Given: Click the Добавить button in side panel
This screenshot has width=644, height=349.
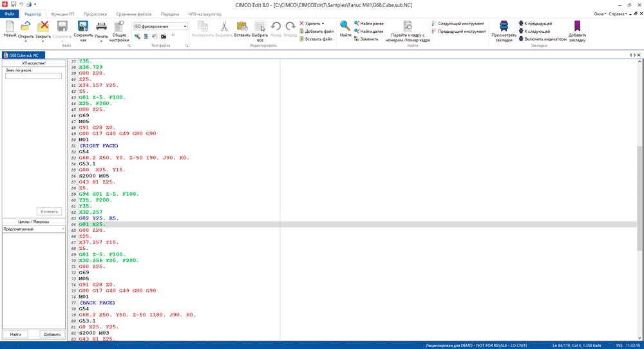Looking at the screenshot, I should 52,334.
